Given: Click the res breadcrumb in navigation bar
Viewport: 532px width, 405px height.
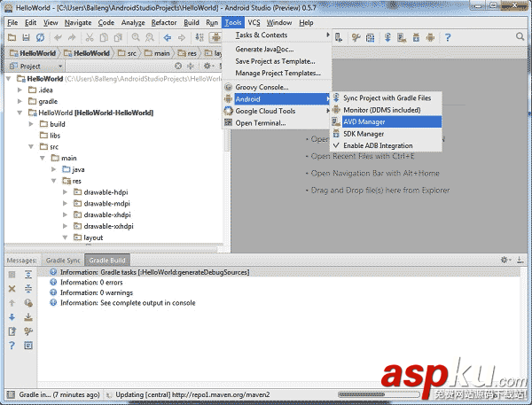Looking at the screenshot, I should pos(188,53).
